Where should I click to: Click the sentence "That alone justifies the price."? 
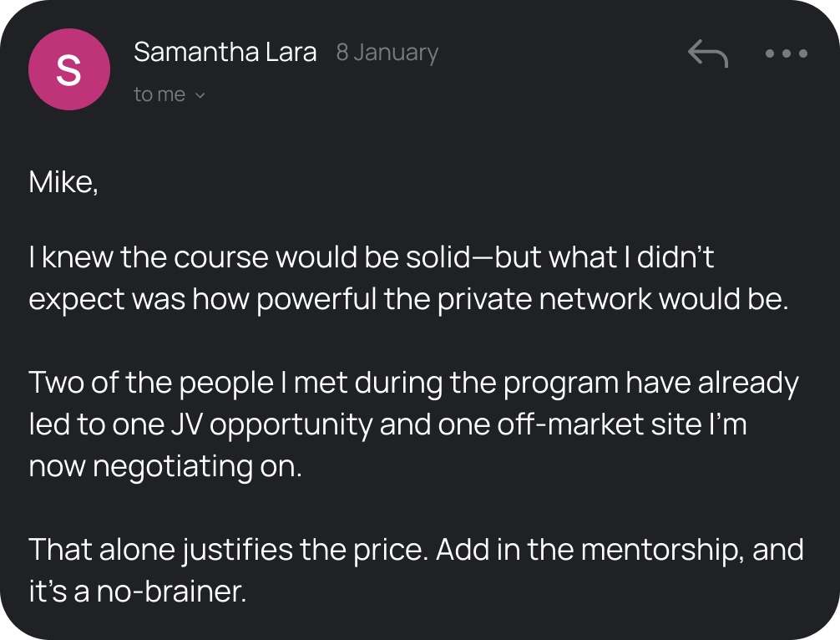pos(229,551)
